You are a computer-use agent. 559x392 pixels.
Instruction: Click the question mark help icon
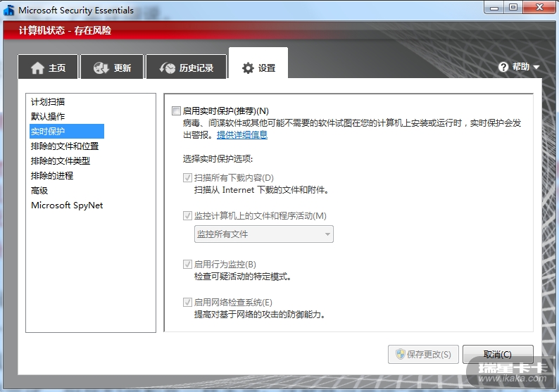coord(503,67)
